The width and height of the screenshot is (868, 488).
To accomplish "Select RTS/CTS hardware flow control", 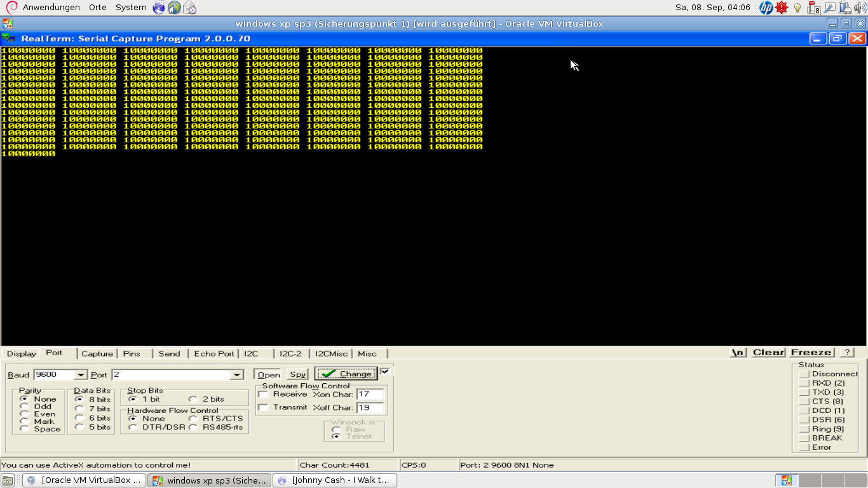I will point(193,419).
